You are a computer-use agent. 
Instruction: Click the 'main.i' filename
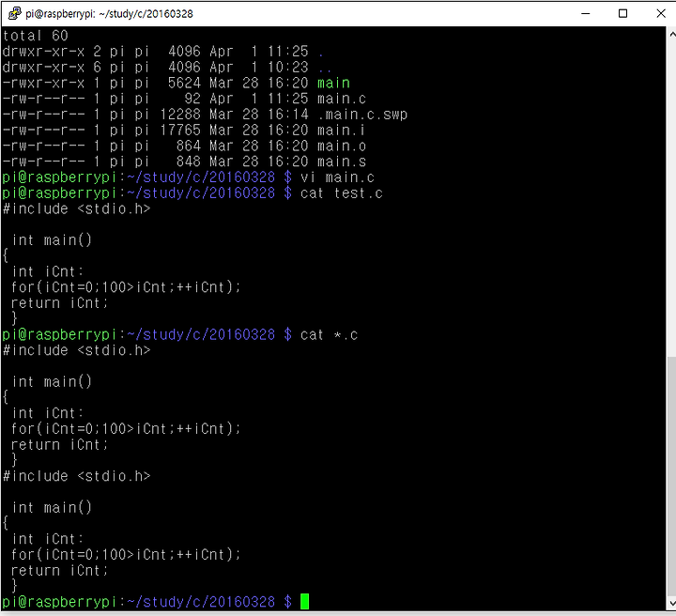tap(341, 131)
